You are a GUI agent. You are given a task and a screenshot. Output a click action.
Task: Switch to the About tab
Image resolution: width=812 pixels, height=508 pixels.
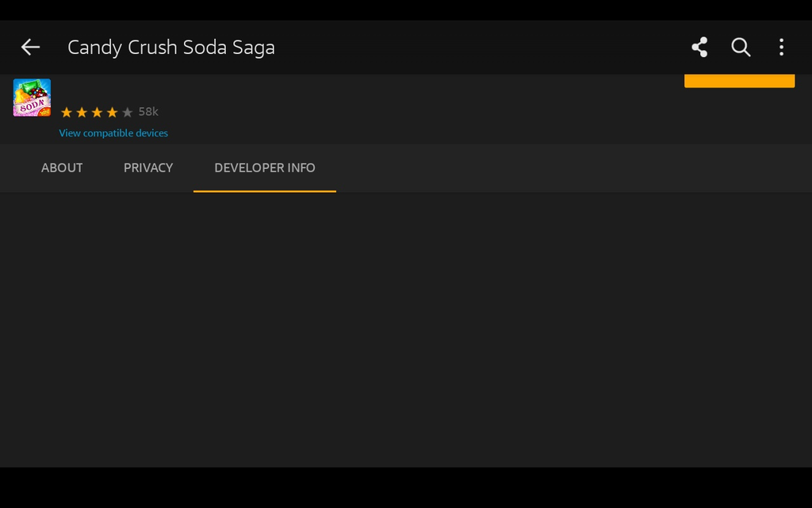coord(62,168)
